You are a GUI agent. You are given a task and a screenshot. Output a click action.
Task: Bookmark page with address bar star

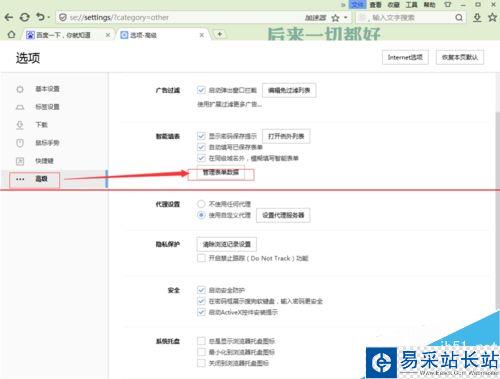[336, 18]
